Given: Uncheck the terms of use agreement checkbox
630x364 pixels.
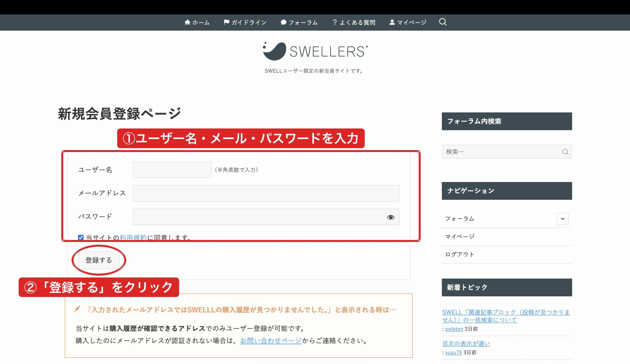Looking at the screenshot, I should pyautogui.click(x=80, y=237).
